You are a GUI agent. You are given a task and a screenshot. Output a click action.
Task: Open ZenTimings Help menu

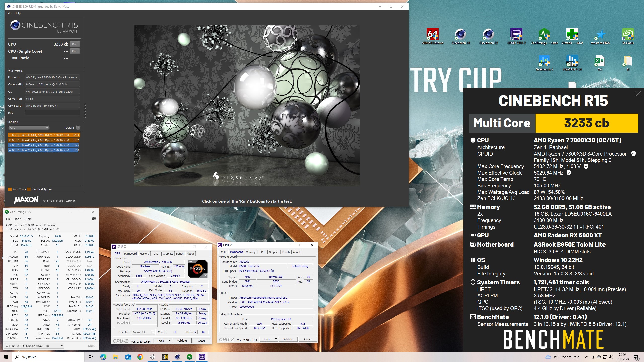(x=28, y=219)
